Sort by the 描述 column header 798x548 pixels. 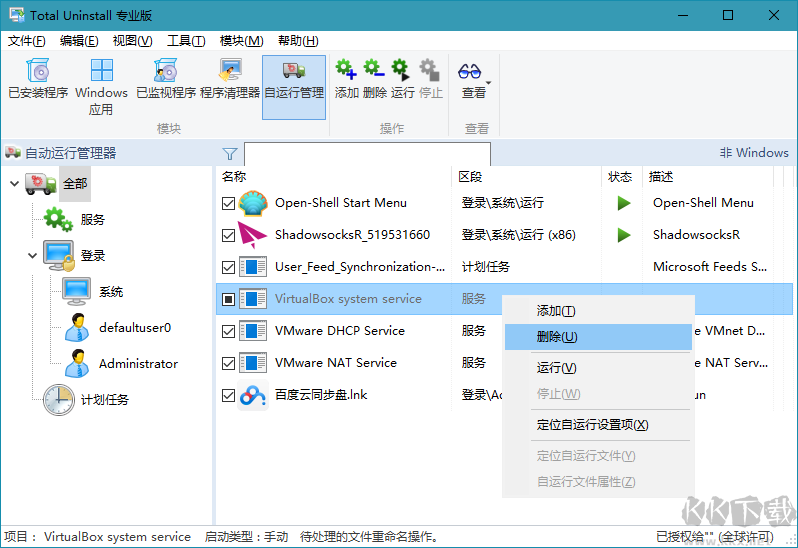[x=707, y=177]
